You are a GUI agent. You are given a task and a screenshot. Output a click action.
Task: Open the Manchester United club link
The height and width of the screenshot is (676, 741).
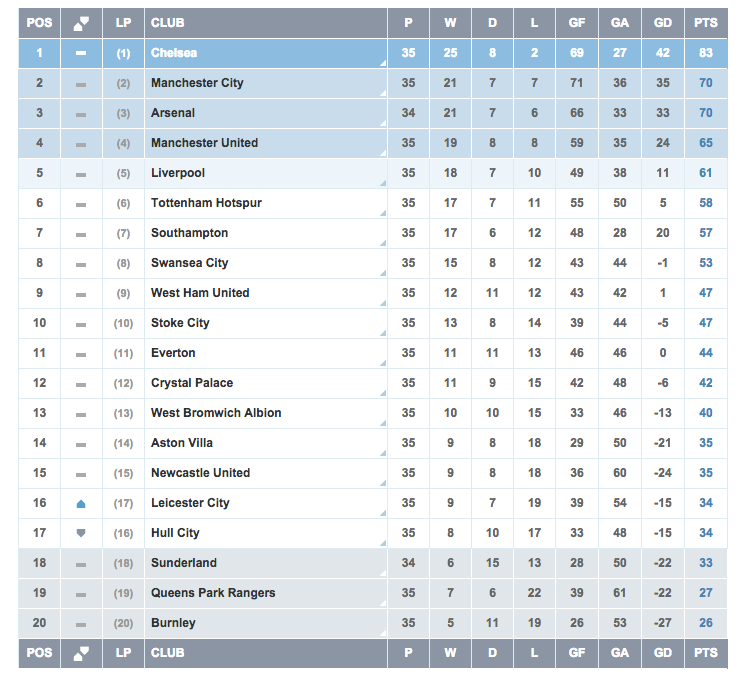(204, 143)
